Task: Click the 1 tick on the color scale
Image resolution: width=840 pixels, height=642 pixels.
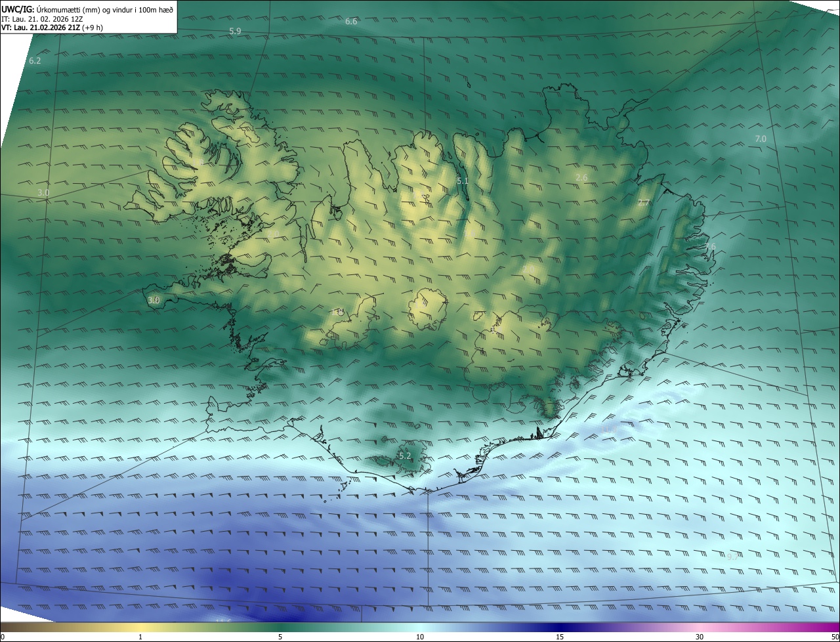Action: [140, 637]
